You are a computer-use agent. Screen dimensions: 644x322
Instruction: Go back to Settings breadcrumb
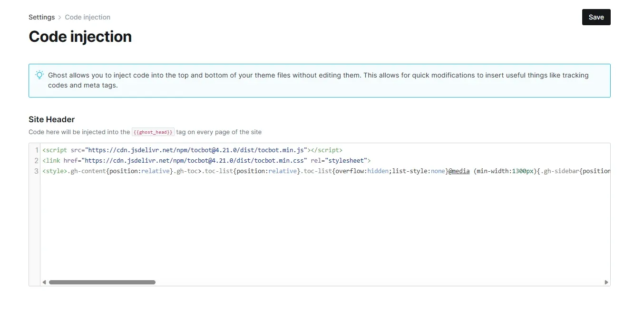41,17
